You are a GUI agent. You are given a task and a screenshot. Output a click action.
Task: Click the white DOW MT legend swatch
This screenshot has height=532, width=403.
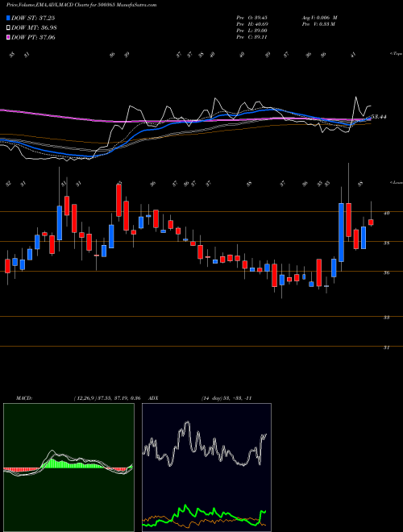[x=8, y=28]
